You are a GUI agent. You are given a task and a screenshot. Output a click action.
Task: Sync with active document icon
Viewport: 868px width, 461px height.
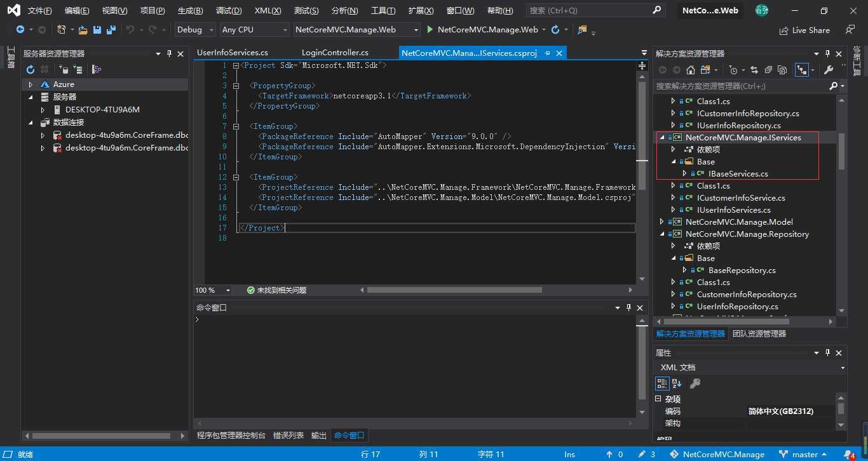754,70
